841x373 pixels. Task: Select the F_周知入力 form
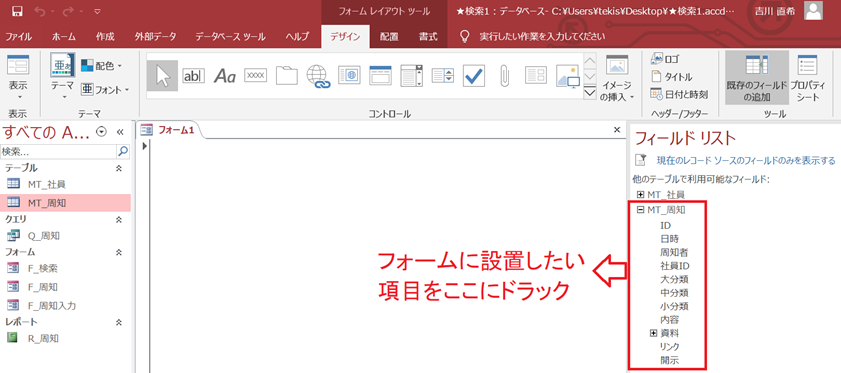[x=65, y=305]
